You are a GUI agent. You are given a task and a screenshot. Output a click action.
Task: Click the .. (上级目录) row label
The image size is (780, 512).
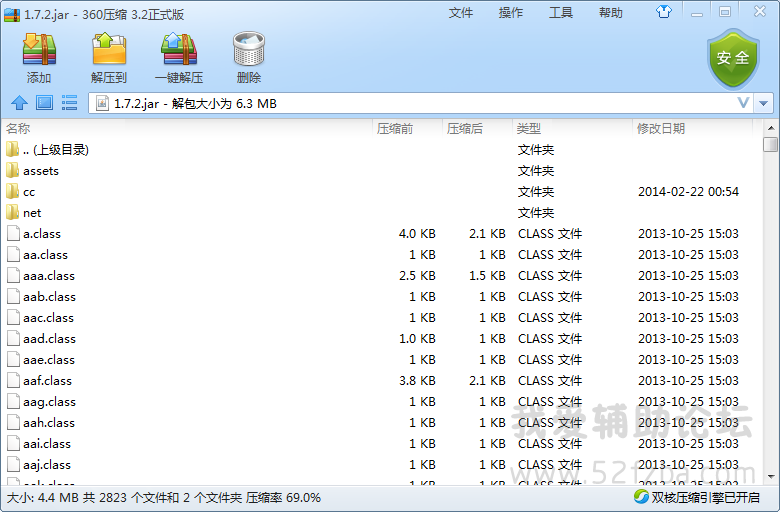pyautogui.click(x=56, y=149)
